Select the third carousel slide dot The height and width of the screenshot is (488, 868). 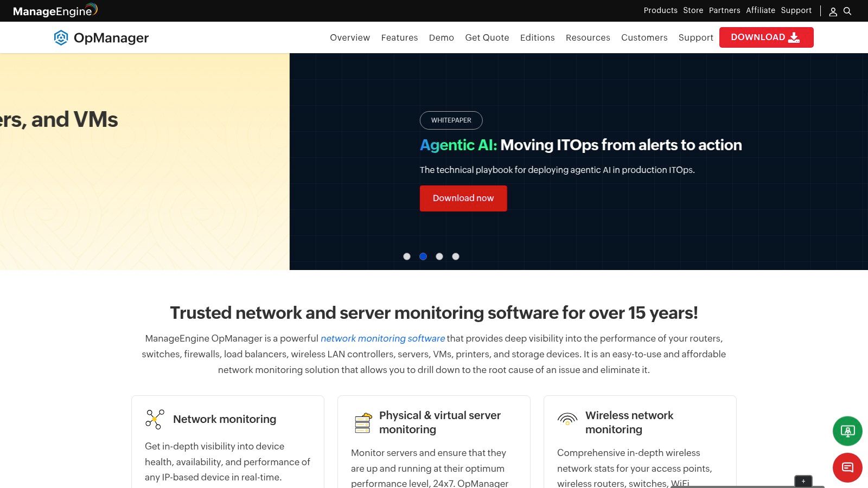coord(439,256)
